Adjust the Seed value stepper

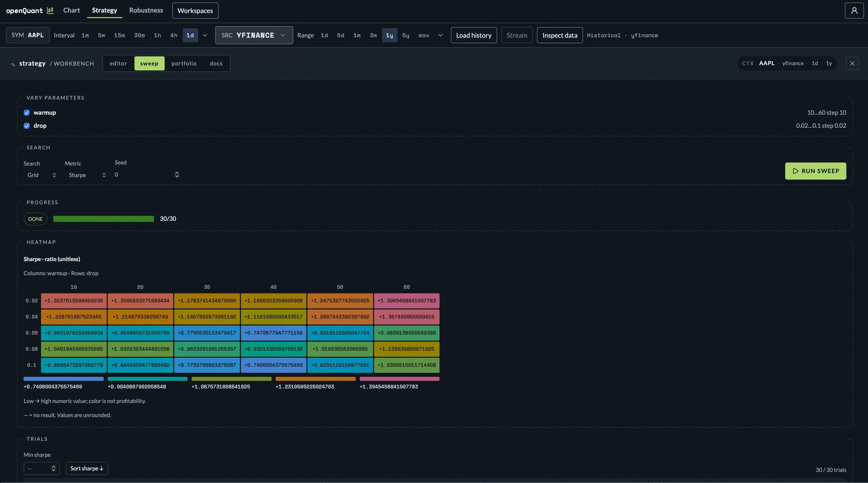pos(177,174)
